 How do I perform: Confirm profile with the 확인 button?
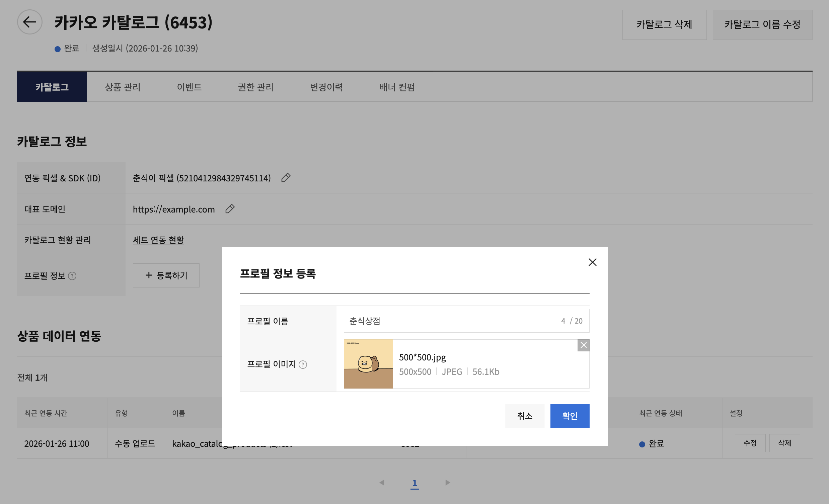pos(570,416)
